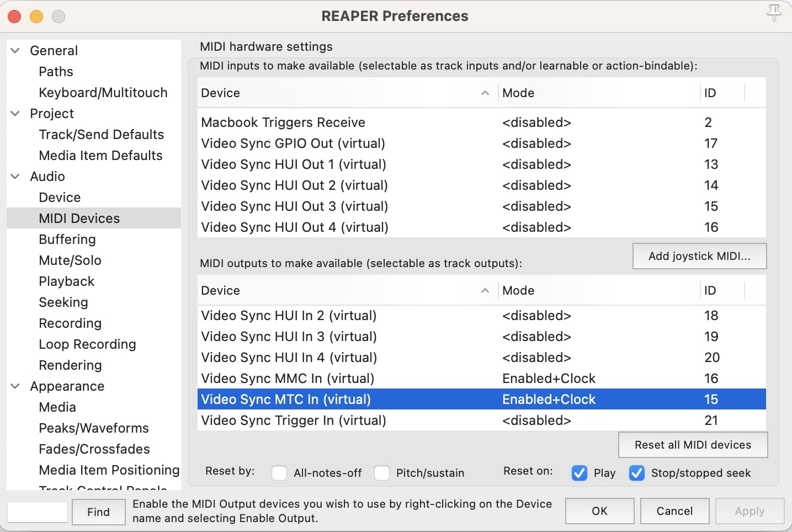
Task: Select MIDI Devices in sidebar
Action: point(94,219)
